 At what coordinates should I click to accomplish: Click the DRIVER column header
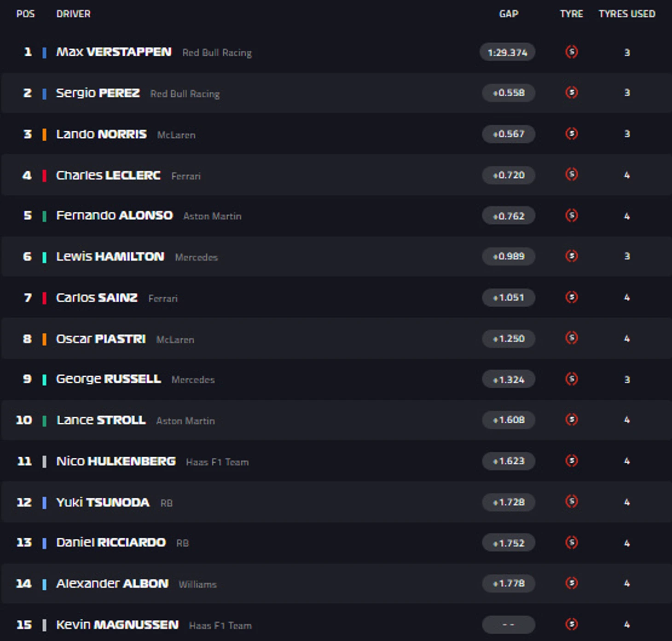pos(73,14)
